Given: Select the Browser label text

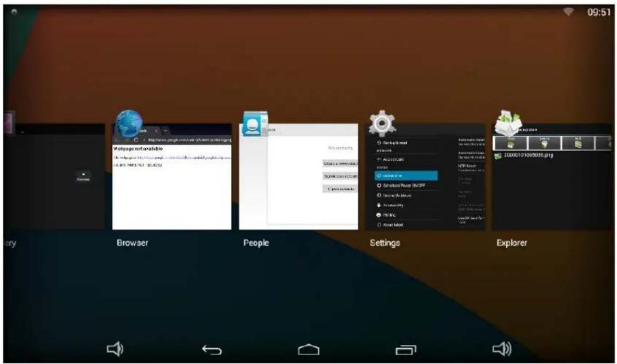Looking at the screenshot, I should tap(132, 243).
